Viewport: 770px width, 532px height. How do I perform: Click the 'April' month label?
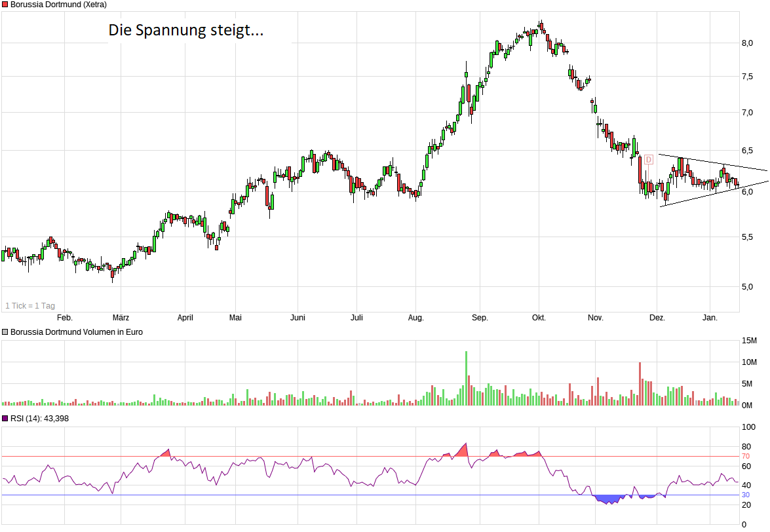coord(185,318)
